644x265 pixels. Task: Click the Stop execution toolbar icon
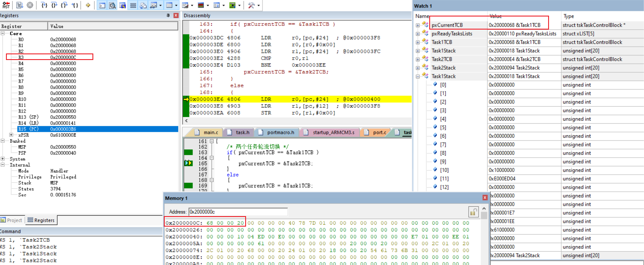(x=30, y=5)
